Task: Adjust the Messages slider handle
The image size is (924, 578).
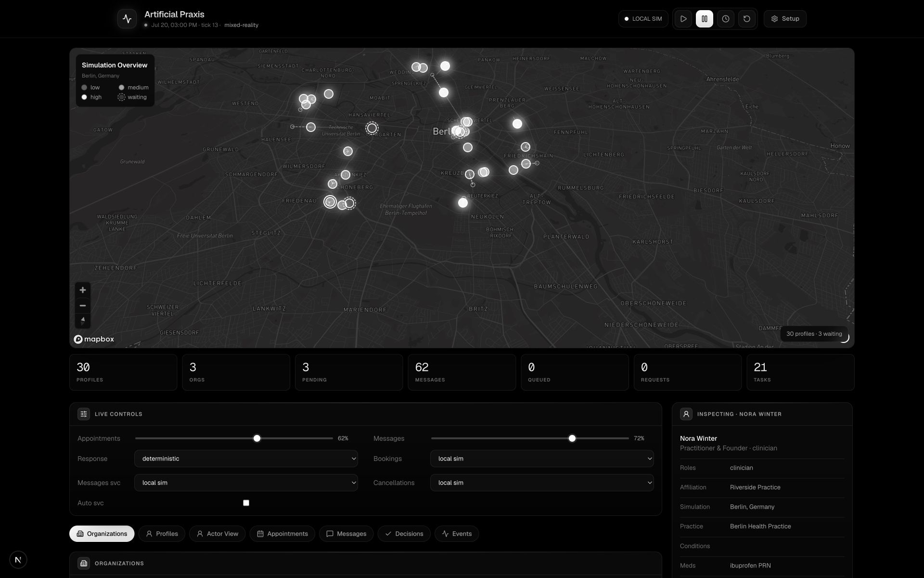Action: pyautogui.click(x=572, y=438)
